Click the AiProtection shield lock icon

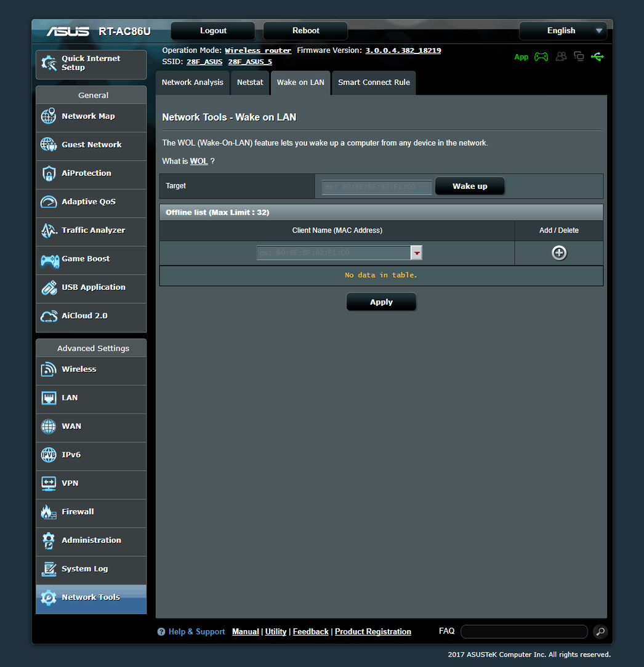click(x=49, y=173)
